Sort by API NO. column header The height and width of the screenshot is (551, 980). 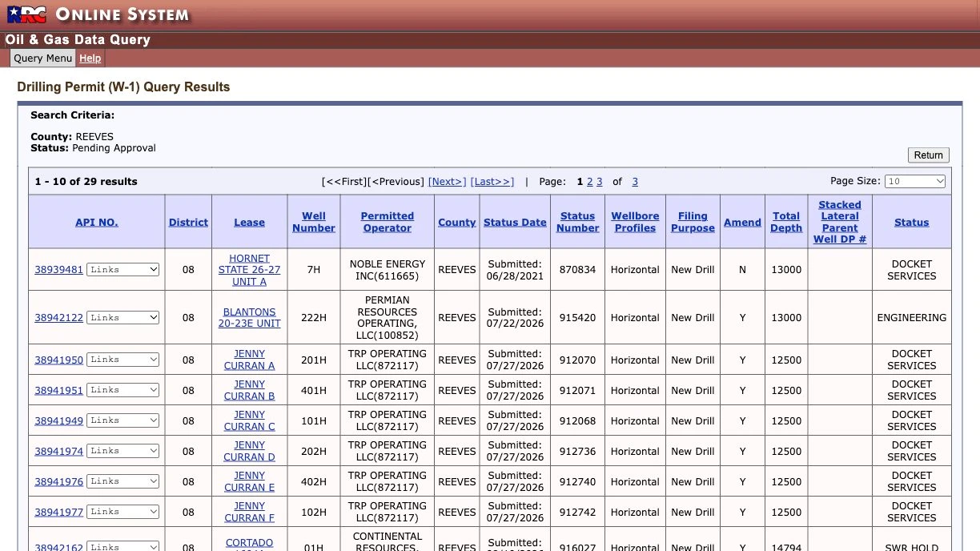pyautogui.click(x=97, y=222)
